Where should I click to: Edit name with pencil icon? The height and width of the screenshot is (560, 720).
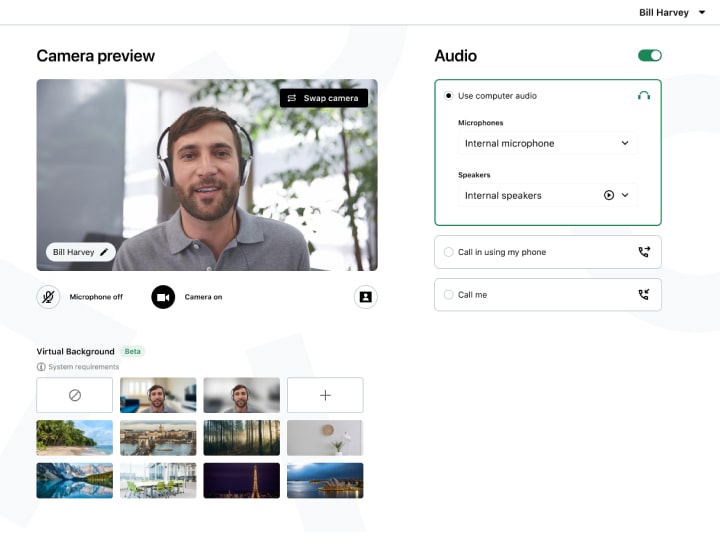click(104, 252)
